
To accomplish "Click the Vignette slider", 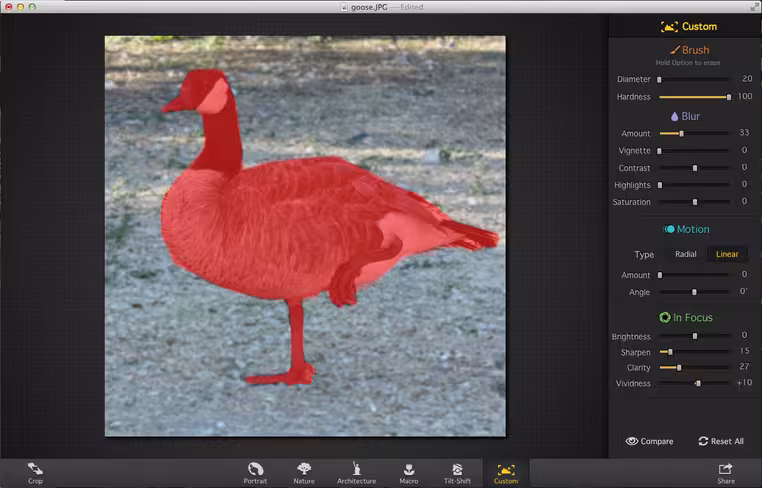I will 694,151.
